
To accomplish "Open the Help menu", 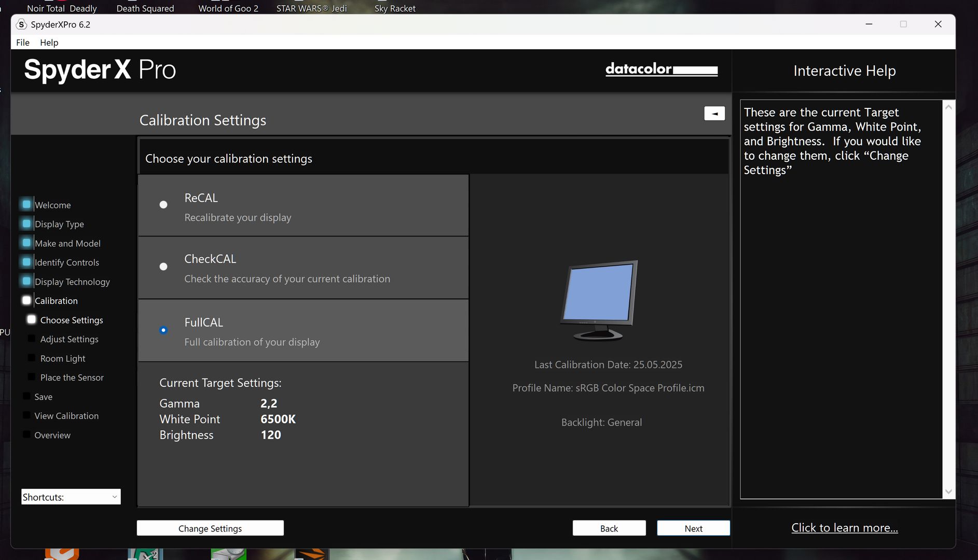I will point(49,43).
